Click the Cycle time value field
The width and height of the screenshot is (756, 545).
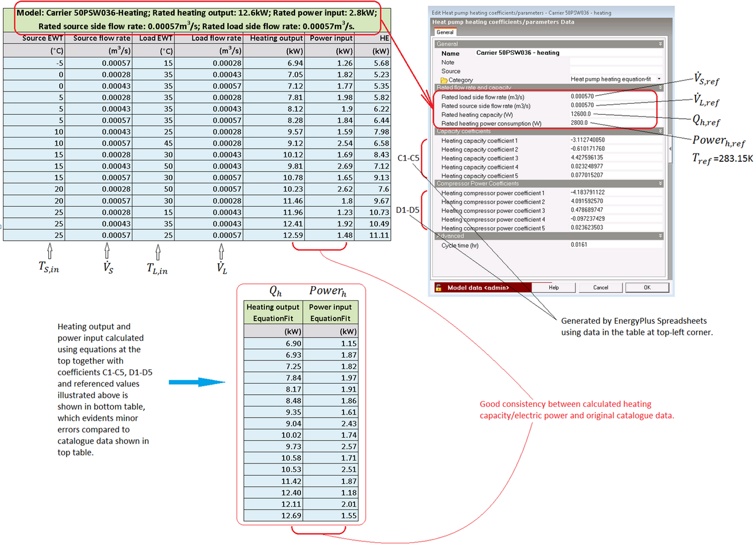(x=579, y=245)
